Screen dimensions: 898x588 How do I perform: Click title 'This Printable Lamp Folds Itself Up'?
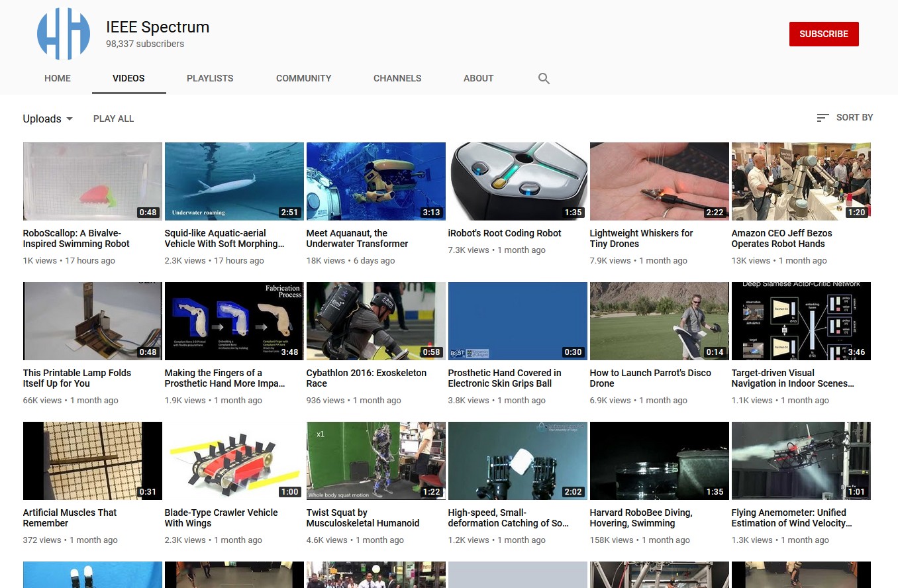[x=77, y=378]
